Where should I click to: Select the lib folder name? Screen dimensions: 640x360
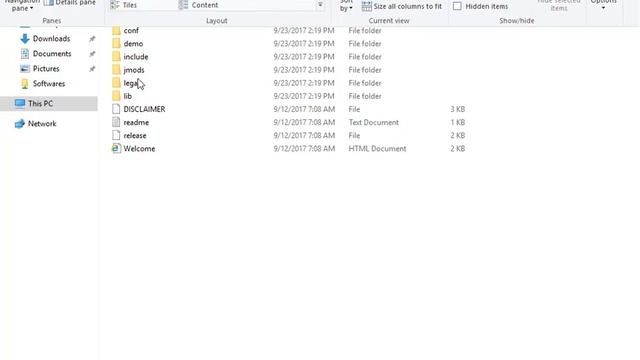128,96
